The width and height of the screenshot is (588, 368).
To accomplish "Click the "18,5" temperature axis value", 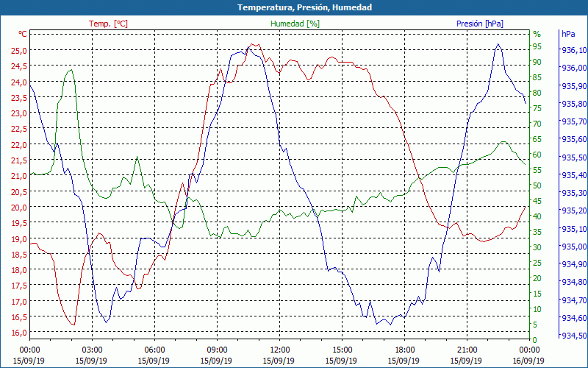I will pos(20,254).
